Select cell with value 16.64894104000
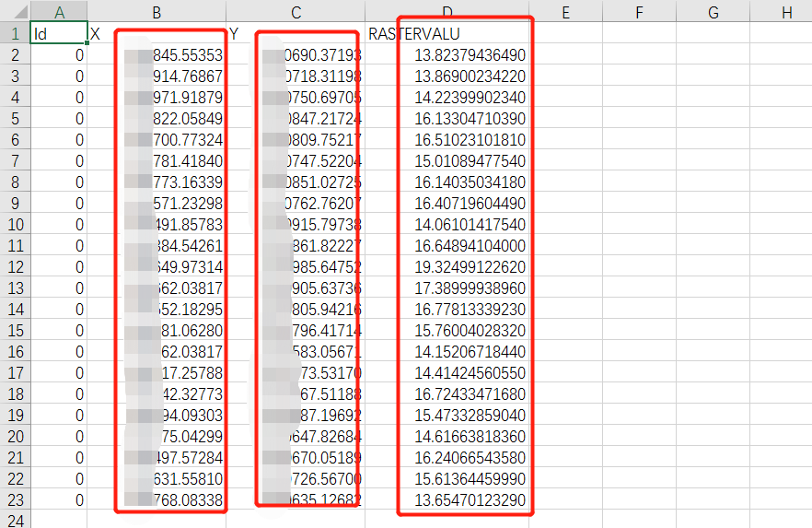 pyautogui.click(x=470, y=246)
